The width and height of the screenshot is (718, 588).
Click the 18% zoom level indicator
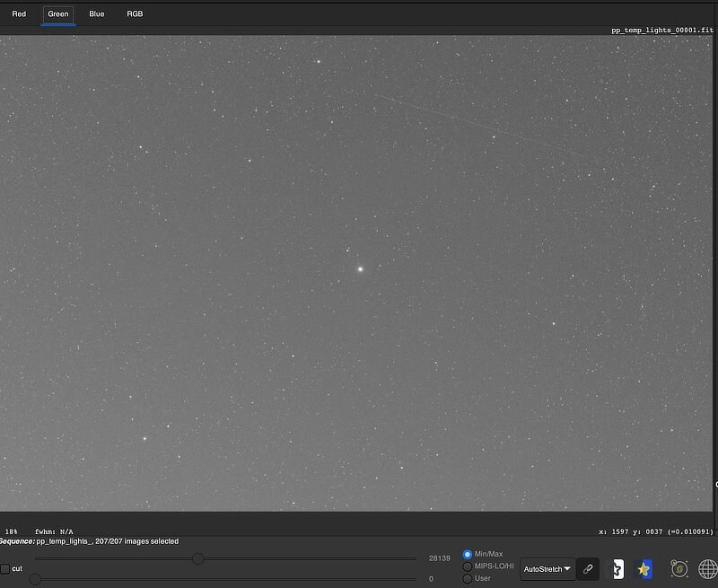pos(11,531)
